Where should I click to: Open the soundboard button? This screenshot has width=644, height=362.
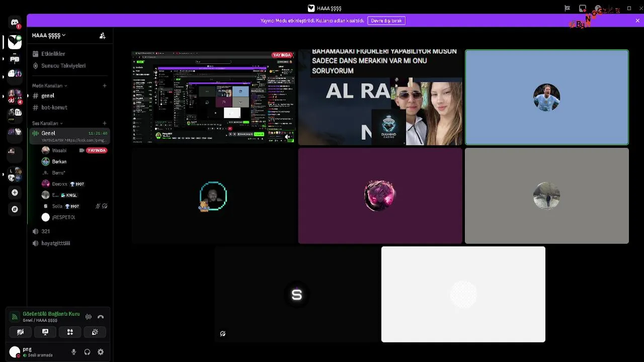(x=95, y=332)
